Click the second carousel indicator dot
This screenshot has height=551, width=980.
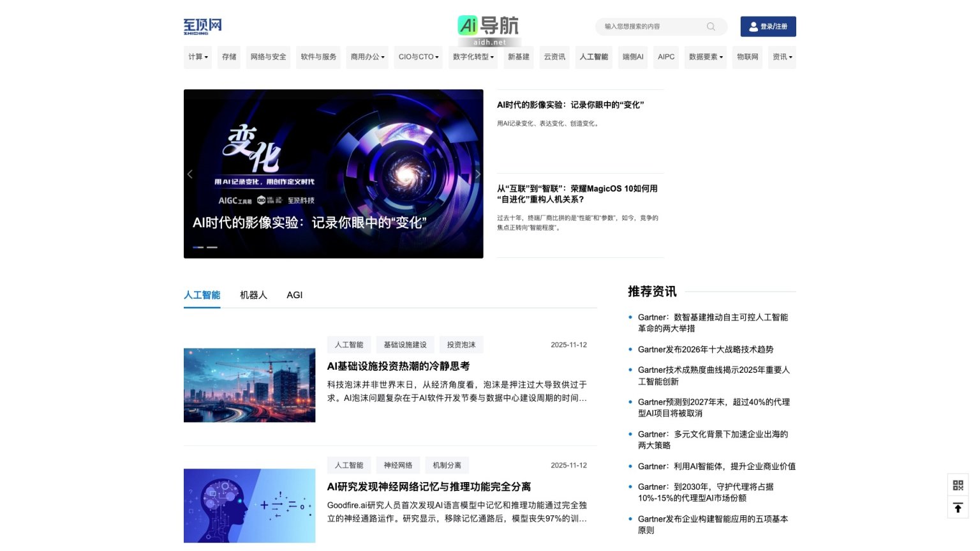pos(212,247)
